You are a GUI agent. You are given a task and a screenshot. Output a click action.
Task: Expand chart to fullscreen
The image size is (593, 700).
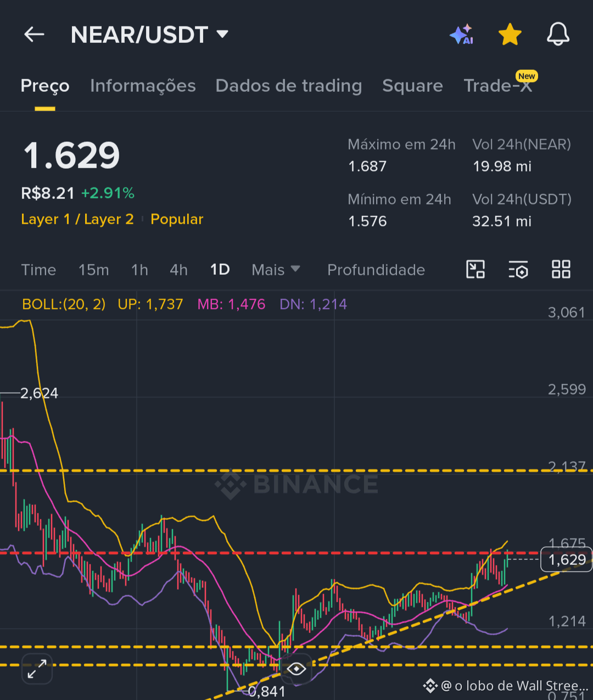tap(37, 669)
